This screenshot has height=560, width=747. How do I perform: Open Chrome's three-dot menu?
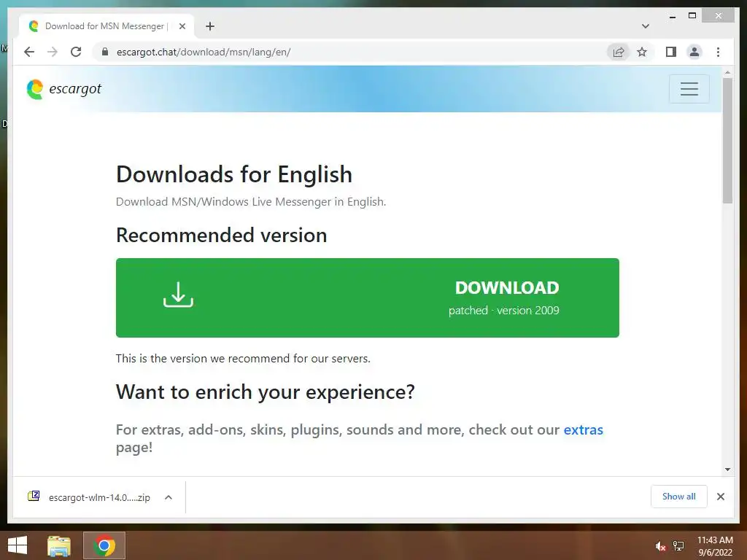[x=718, y=52]
